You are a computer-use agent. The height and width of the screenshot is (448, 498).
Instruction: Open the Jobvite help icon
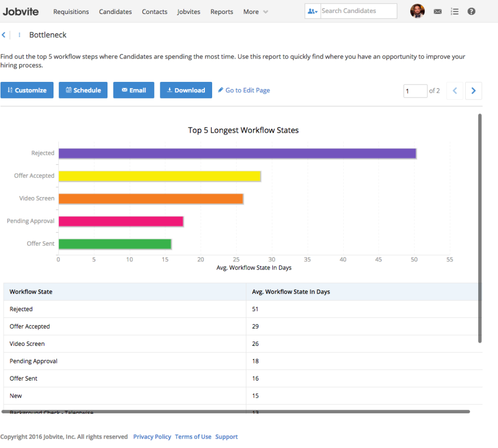click(x=471, y=11)
